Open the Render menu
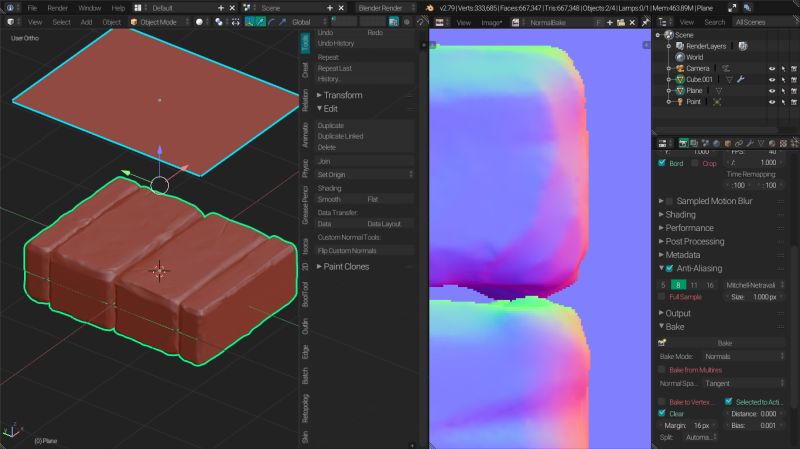The image size is (800, 449). (57, 8)
